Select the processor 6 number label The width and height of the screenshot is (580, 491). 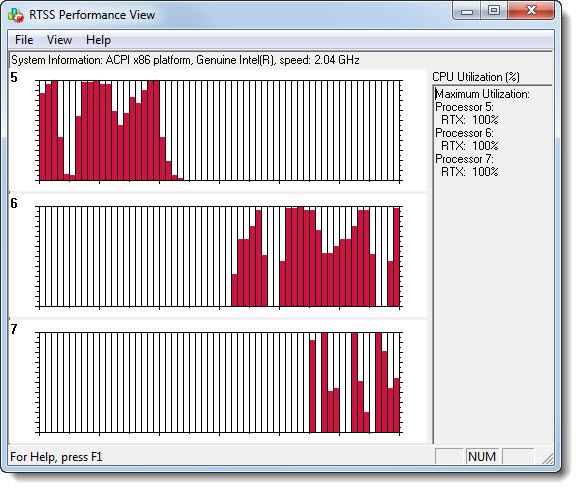tap(14, 203)
